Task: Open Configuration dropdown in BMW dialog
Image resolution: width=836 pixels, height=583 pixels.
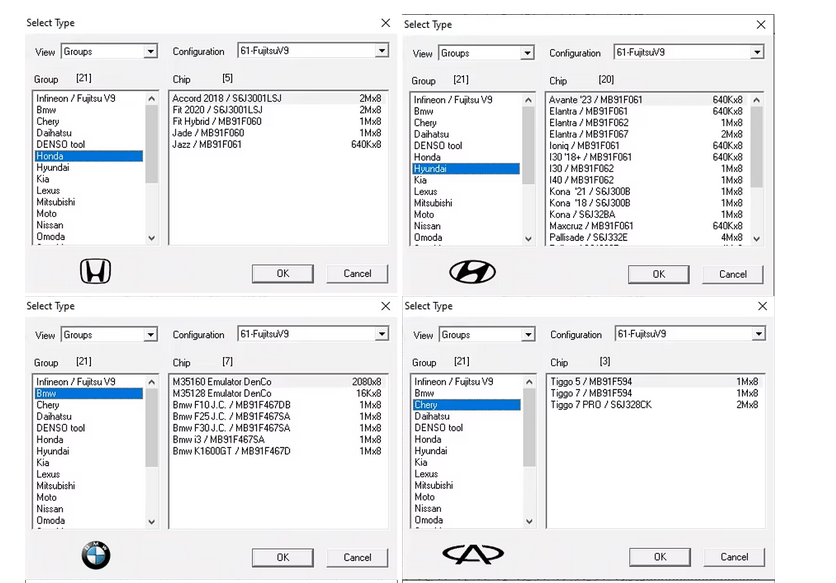Action: coord(382,335)
